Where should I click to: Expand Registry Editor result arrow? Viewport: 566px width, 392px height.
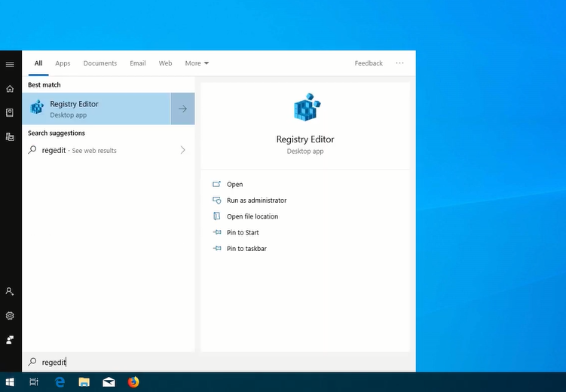click(182, 109)
